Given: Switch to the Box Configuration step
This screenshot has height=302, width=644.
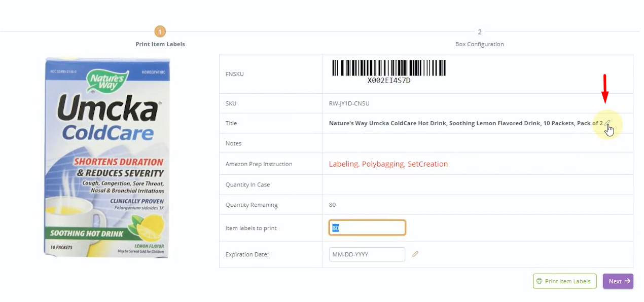Looking at the screenshot, I should [479, 44].
